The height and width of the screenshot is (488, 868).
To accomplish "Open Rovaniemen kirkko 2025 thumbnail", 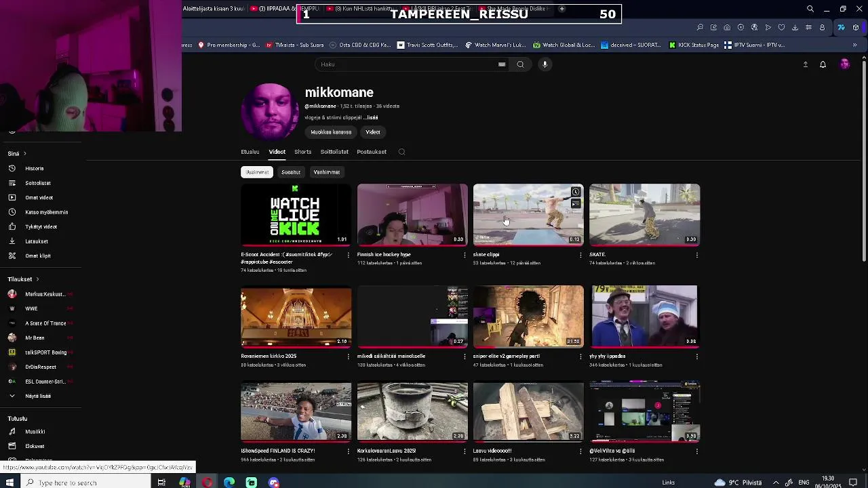I will 296,317.
